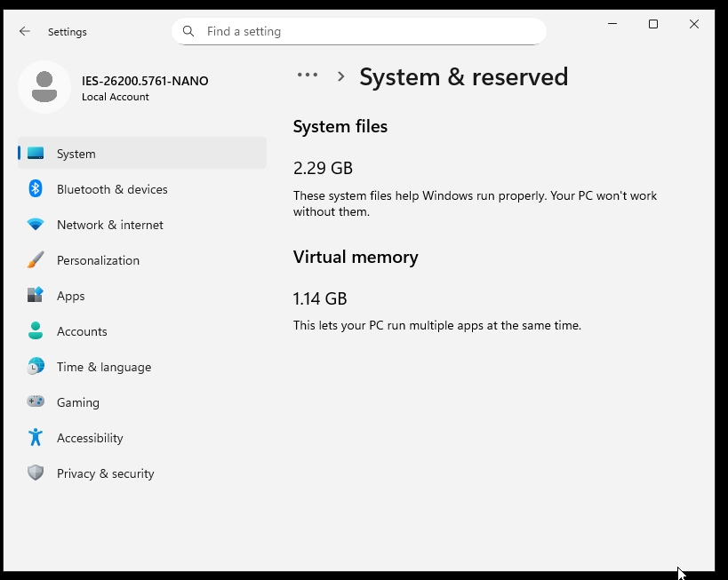The width and height of the screenshot is (728, 580).
Task: Click the search magnifier icon
Action: 188,31
